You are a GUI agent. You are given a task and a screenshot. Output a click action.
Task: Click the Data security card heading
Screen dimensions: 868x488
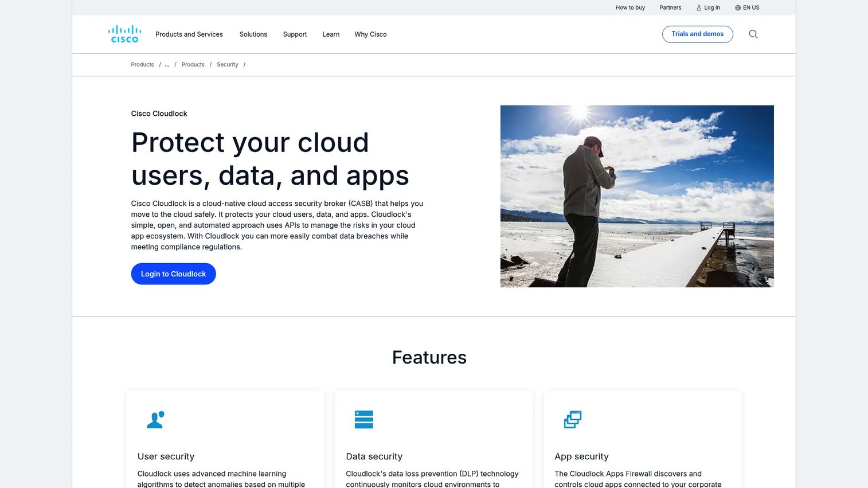click(x=374, y=456)
